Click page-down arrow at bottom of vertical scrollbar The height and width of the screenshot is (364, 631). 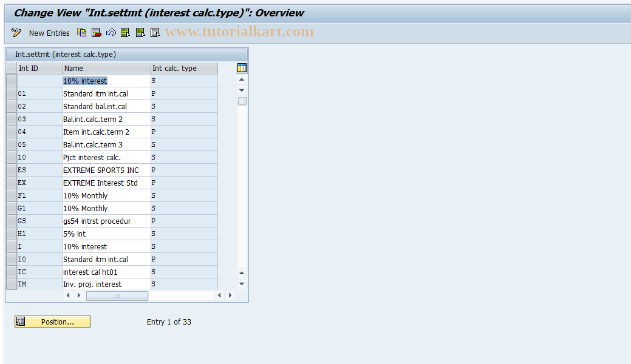coord(242,284)
